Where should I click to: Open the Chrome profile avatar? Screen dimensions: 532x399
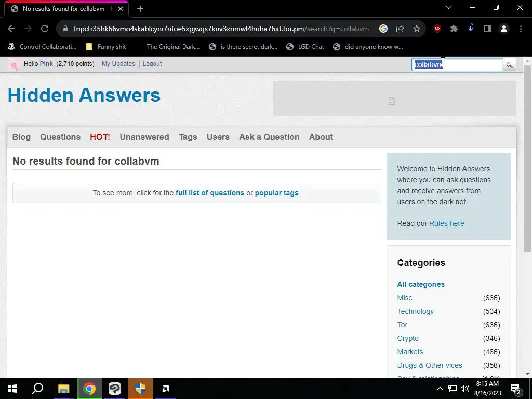pyautogui.click(x=504, y=29)
